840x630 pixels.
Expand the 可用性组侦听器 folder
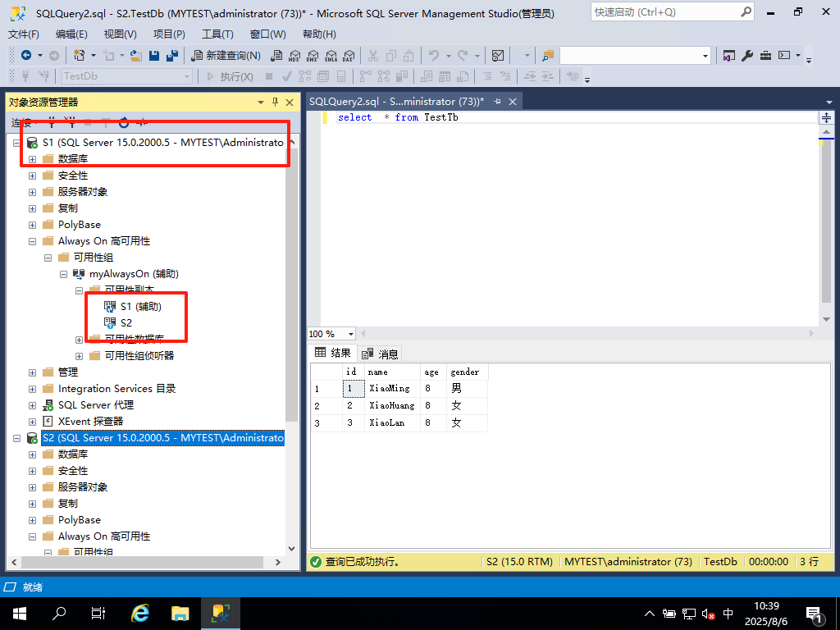pyautogui.click(x=79, y=356)
